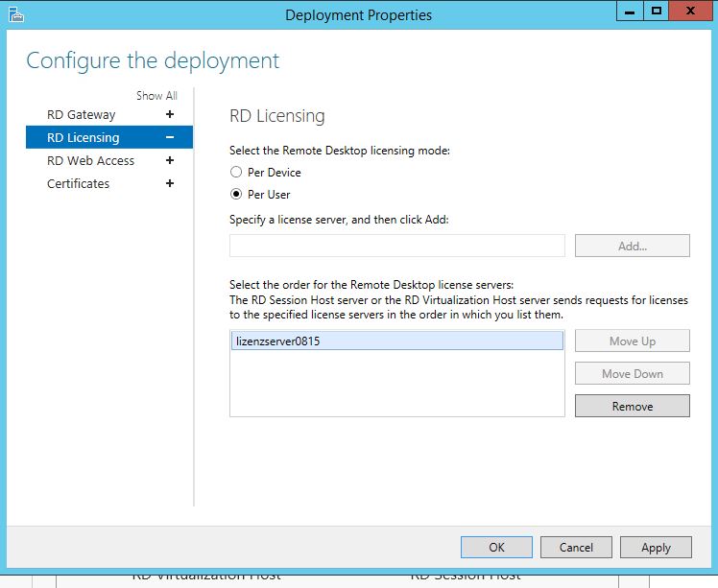Remove the selected license server

(633, 406)
